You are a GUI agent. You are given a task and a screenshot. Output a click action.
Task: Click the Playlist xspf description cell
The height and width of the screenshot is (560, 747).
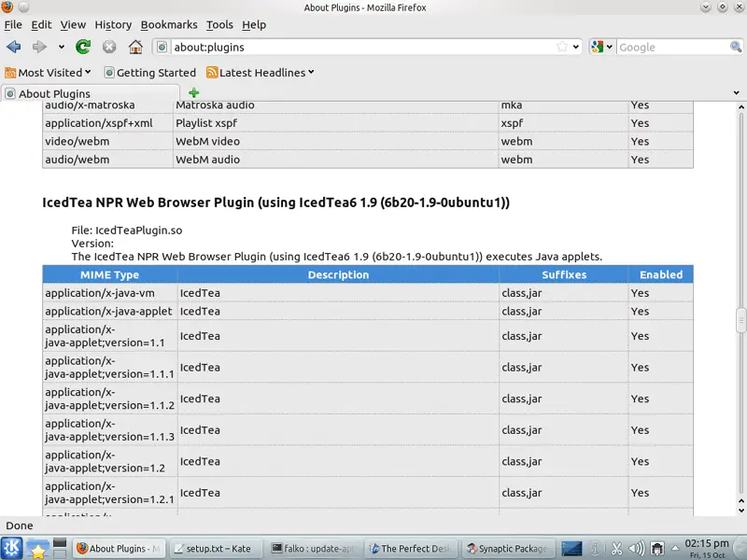point(335,123)
